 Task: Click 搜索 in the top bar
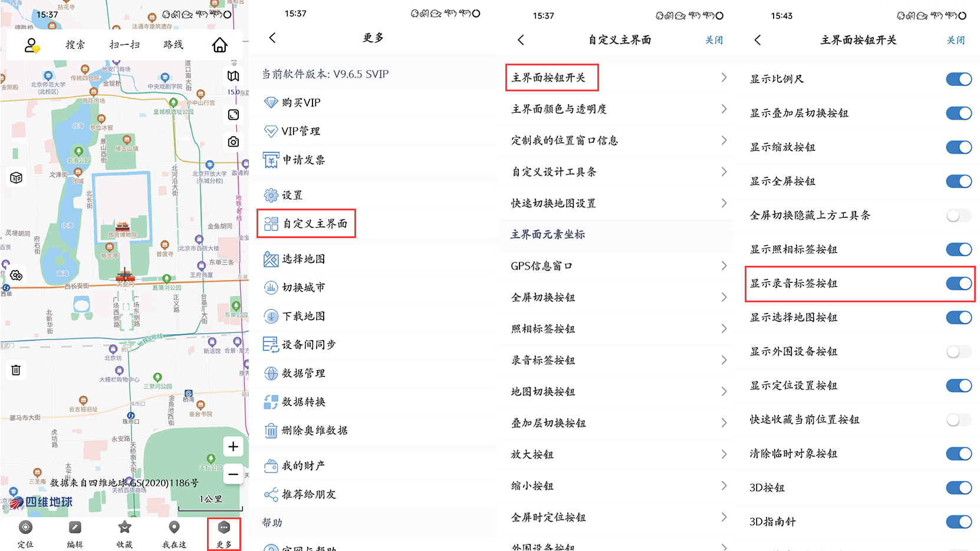[x=75, y=45]
